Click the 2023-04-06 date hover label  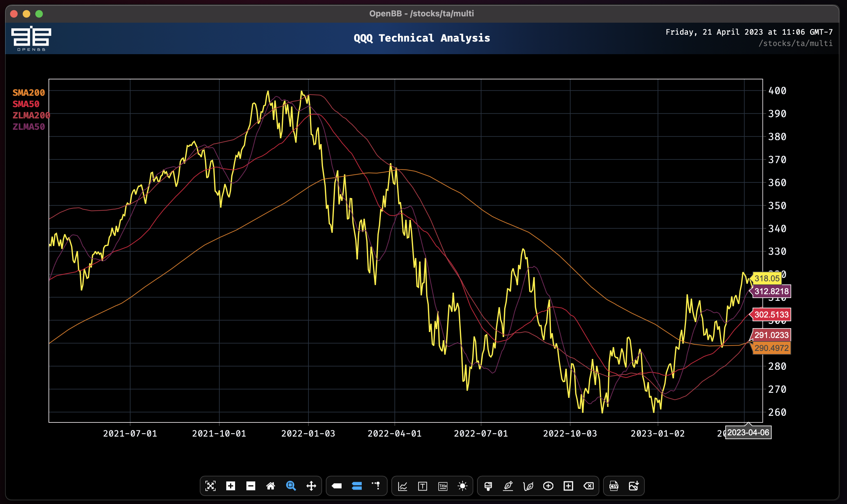(x=748, y=433)
